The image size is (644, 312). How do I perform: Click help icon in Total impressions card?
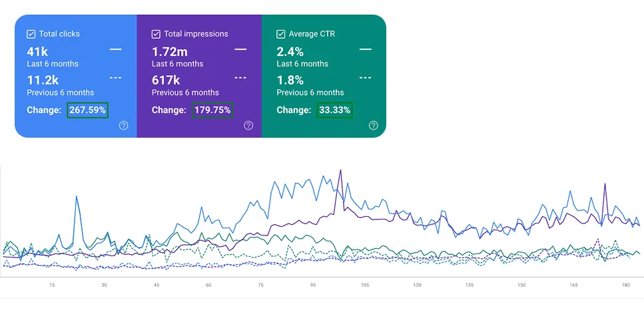(x=248, y=126)
